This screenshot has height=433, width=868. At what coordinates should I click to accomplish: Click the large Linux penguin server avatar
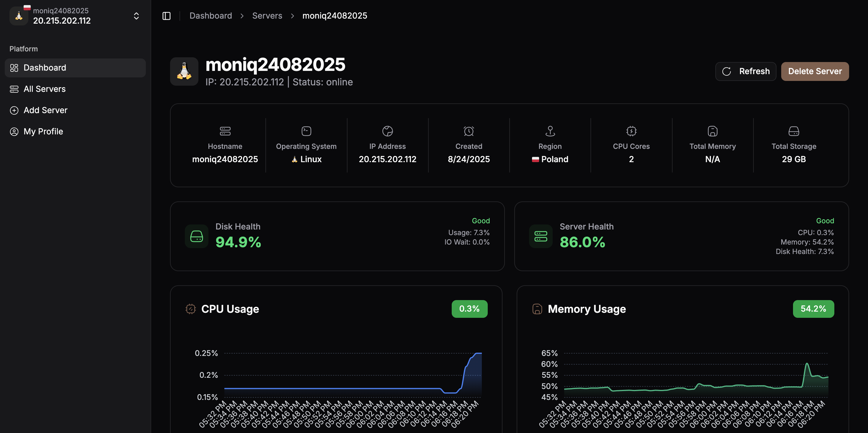coord(184,71)
